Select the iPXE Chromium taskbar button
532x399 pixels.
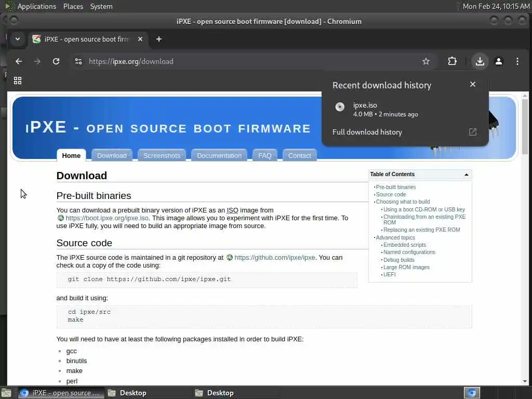[61, 393]
